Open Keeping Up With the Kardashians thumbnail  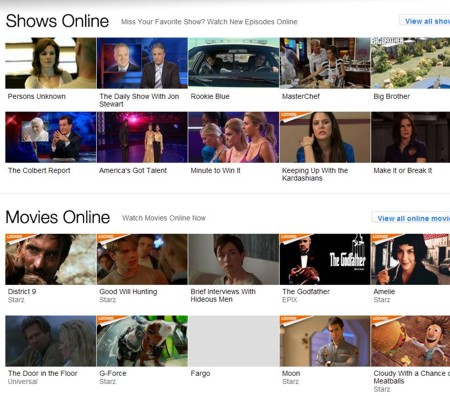325,137
